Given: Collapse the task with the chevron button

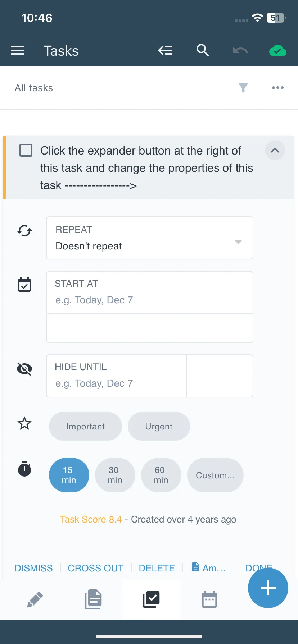Looking at the screenshot, I should 275,150.
